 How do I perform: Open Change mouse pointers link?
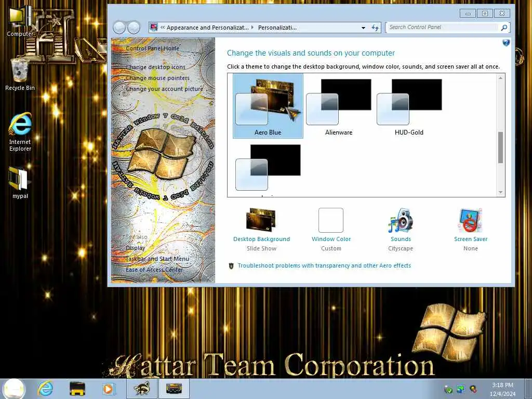tap(157, 78)
